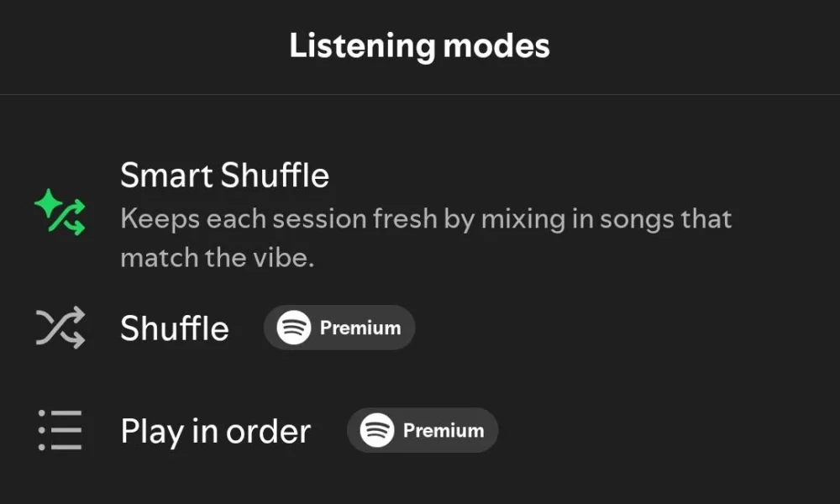Click the bullet dots of the list icon
The height and width of the screenshot is (504, 840).
pyautogui.click(x=42, y=430)
